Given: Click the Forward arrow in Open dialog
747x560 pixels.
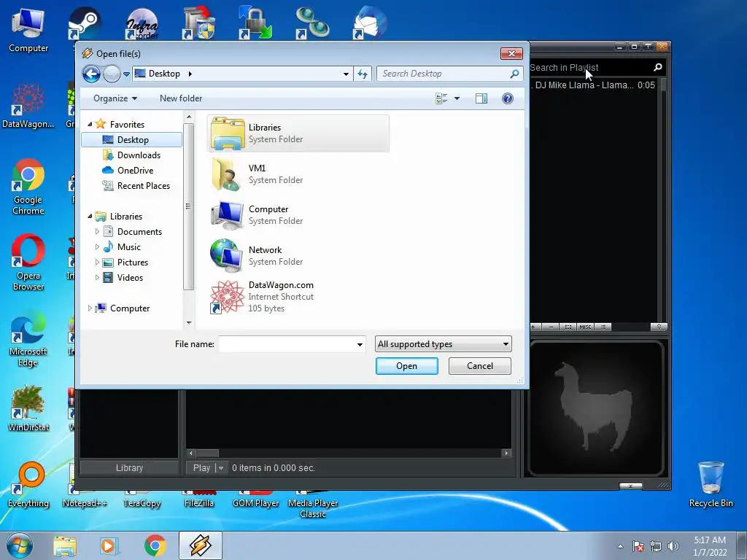Looking at the screenshot, I should [x=112, y=74].
